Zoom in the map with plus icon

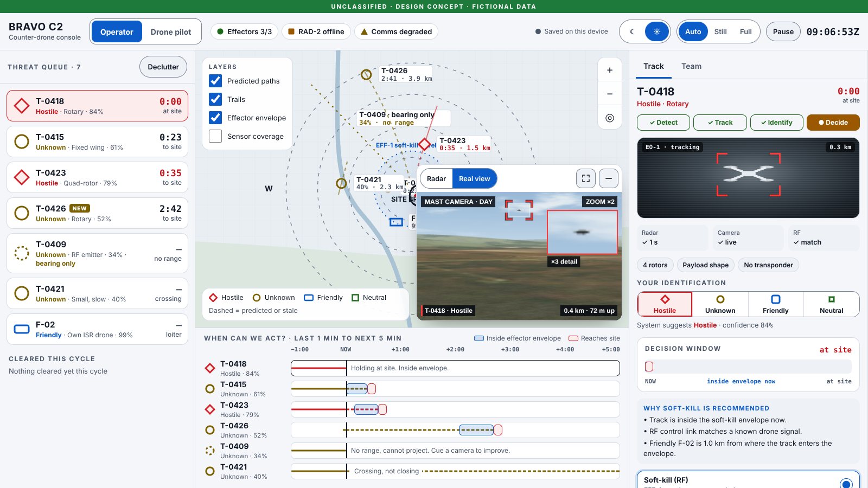609,70
